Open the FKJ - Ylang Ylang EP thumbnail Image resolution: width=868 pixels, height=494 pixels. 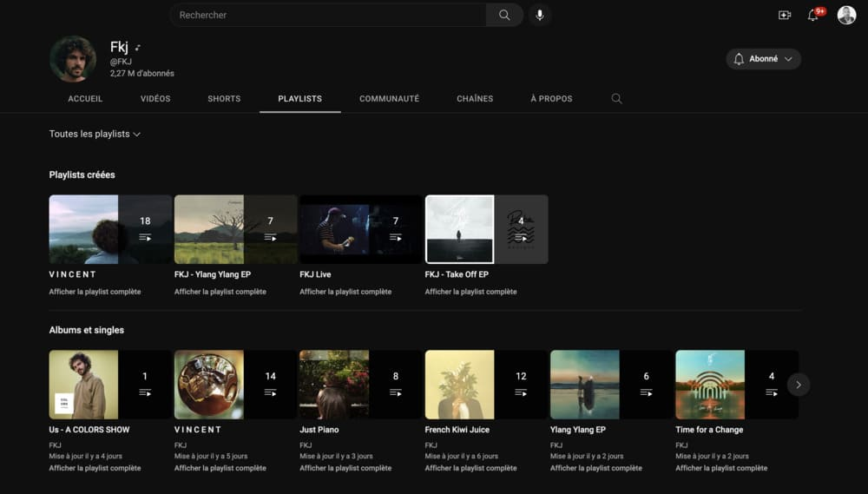click(x=236, y=229)
